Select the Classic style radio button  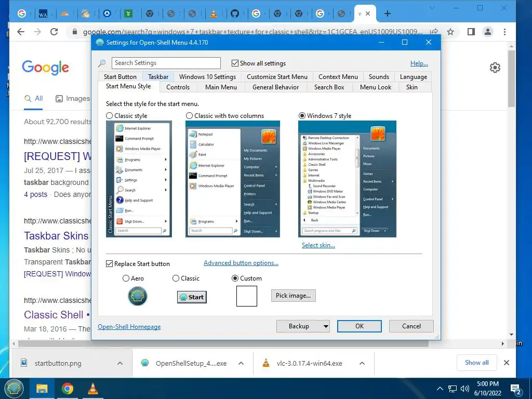point(109,116)
